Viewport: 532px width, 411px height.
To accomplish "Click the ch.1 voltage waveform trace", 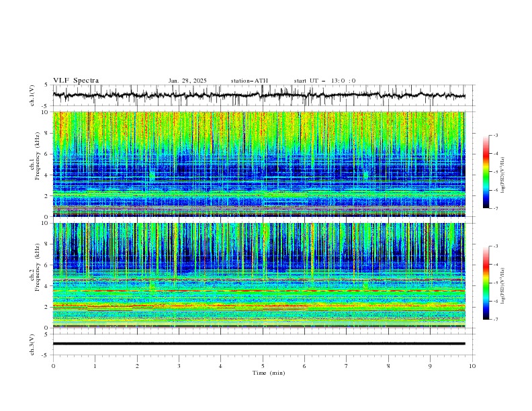I will pos(259,95).
